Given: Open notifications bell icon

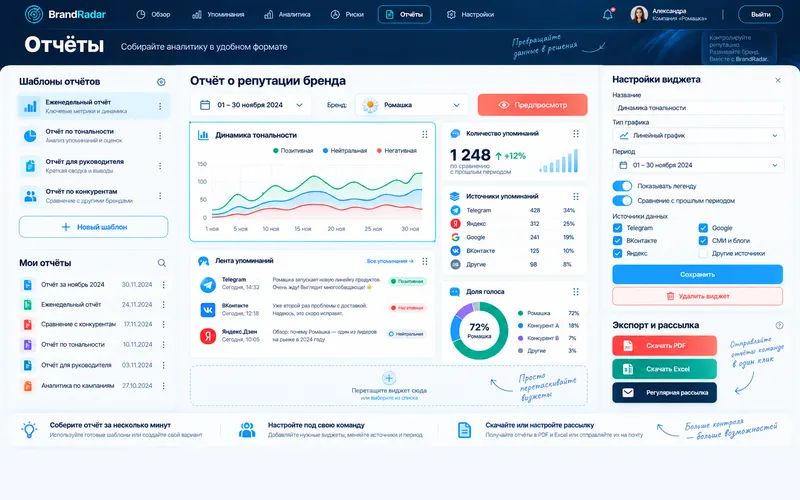Looking at the screenshot, I should 608,14.
